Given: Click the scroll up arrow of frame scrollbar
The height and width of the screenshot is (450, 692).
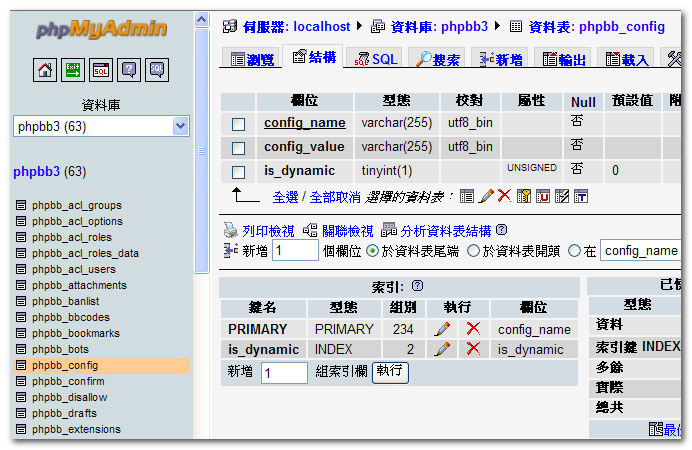Looking at the screenshot, I should point(201,20).
